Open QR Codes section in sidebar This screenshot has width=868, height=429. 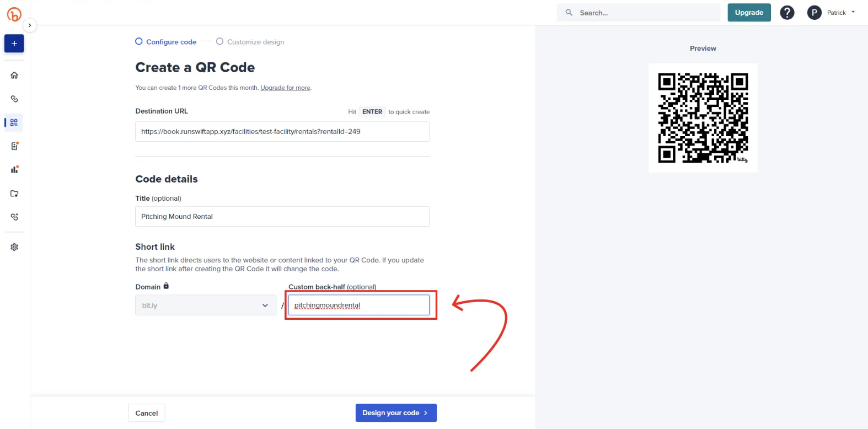click(14, 122)
